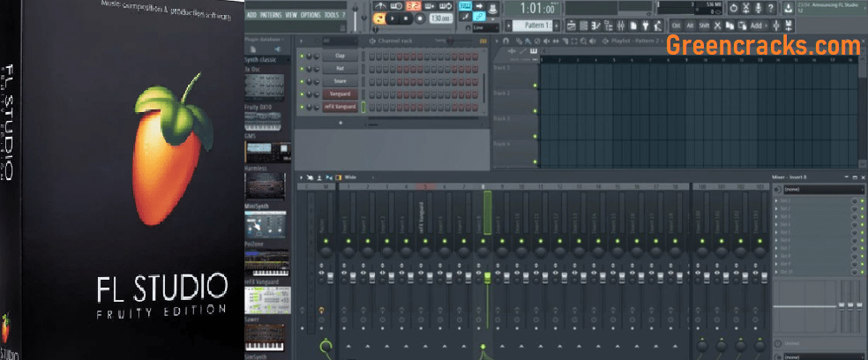Open the PATTERNS menu
The image size is (868, 360).
click(x=271, y=15)
